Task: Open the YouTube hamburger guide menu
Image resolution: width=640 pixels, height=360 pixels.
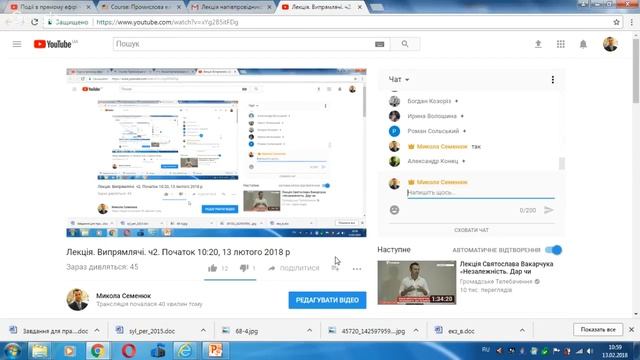Action: (17, 44)
